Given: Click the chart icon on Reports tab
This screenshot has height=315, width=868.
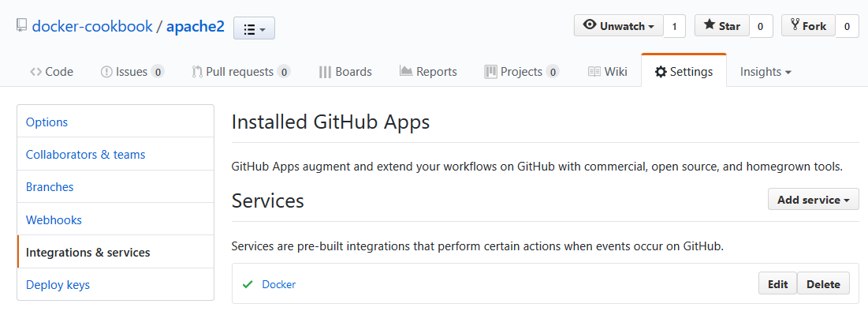Looking at the screenshot, I should pyautogui.click(x=406, y=70).
